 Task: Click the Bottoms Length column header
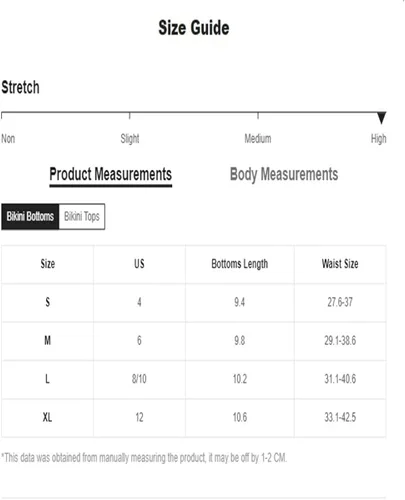point(240,264)
